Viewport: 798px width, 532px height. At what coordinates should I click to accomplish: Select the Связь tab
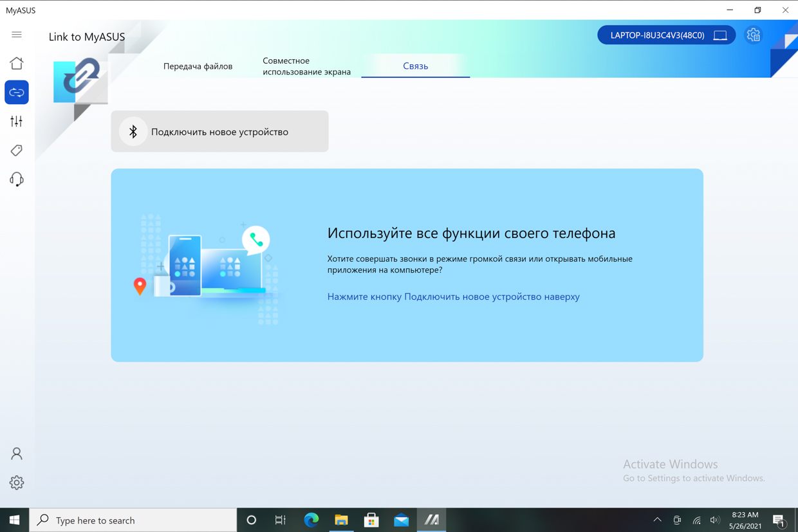416,66
